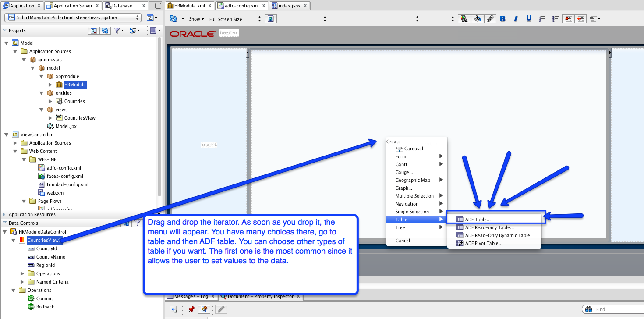Minimize the navigator panel button
This screenshot has width=644, height=319.
click(x=158, y=6)
